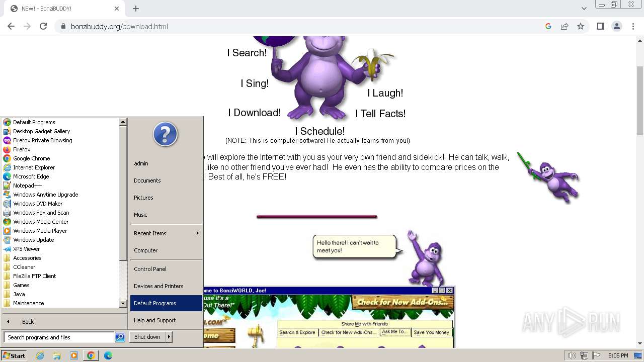Click volume icon in system tray
The width and height of the screenshot is (644, 362).
[x=572, y=355]
